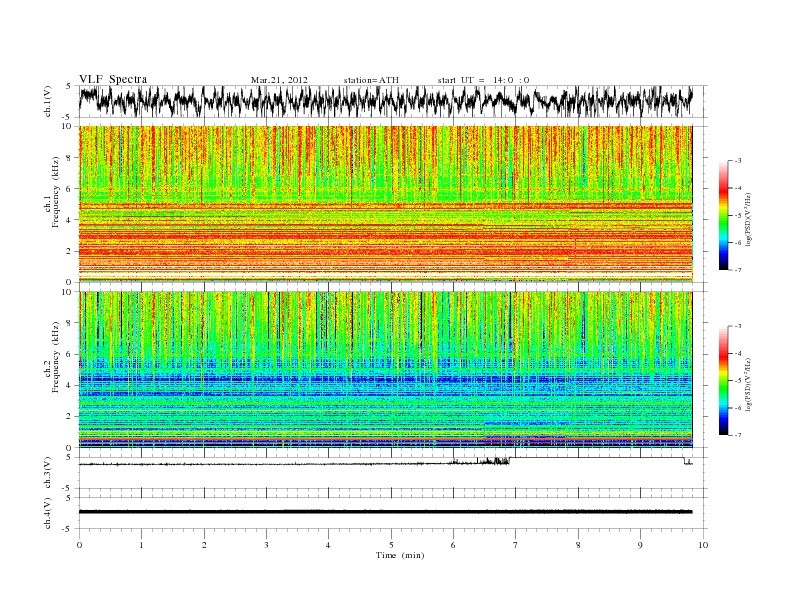
Task: Click the ch.1 "Frequency (kHz)" axis label
Action: click(x=56, y=192)
